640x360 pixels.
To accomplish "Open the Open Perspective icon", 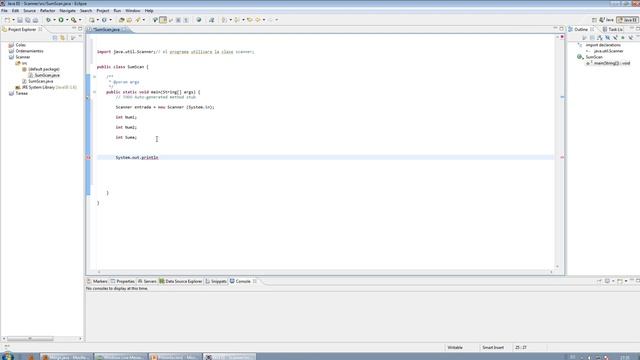I will [x=594, y=20].
